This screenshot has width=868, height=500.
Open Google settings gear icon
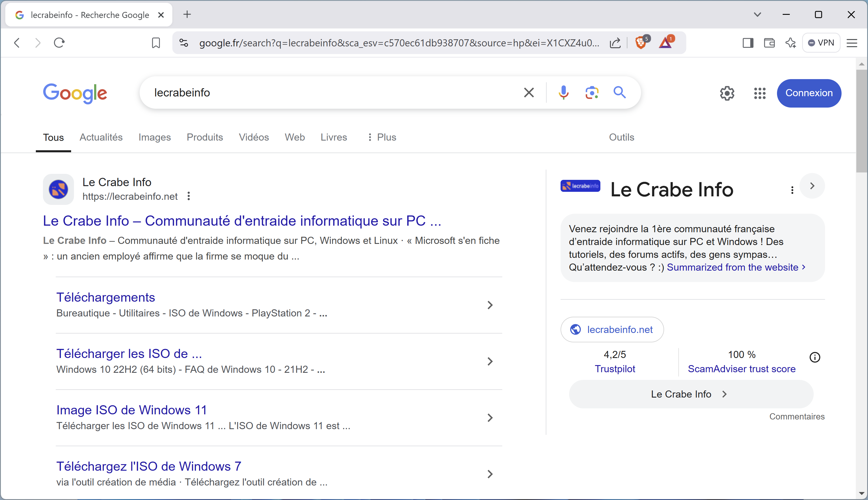click(x=727, y=93)
